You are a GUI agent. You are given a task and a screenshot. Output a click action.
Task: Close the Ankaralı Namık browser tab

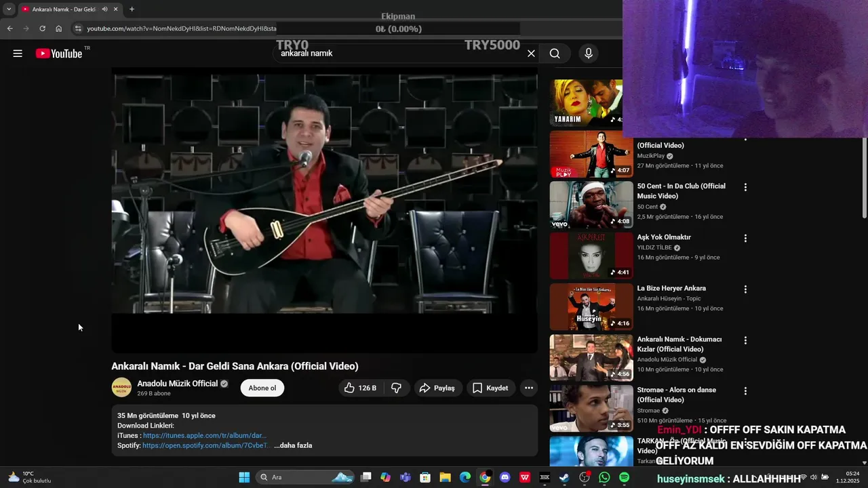(x=116, y=9)
